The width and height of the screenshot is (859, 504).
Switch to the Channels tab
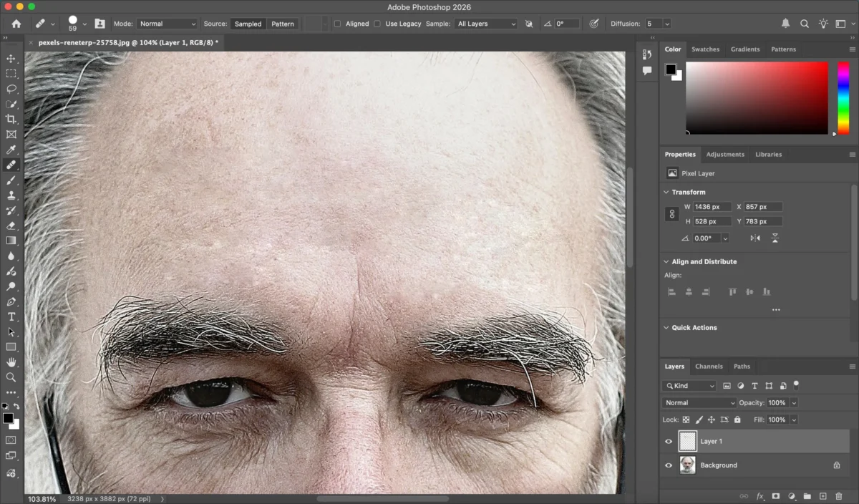tap(709, 366)
